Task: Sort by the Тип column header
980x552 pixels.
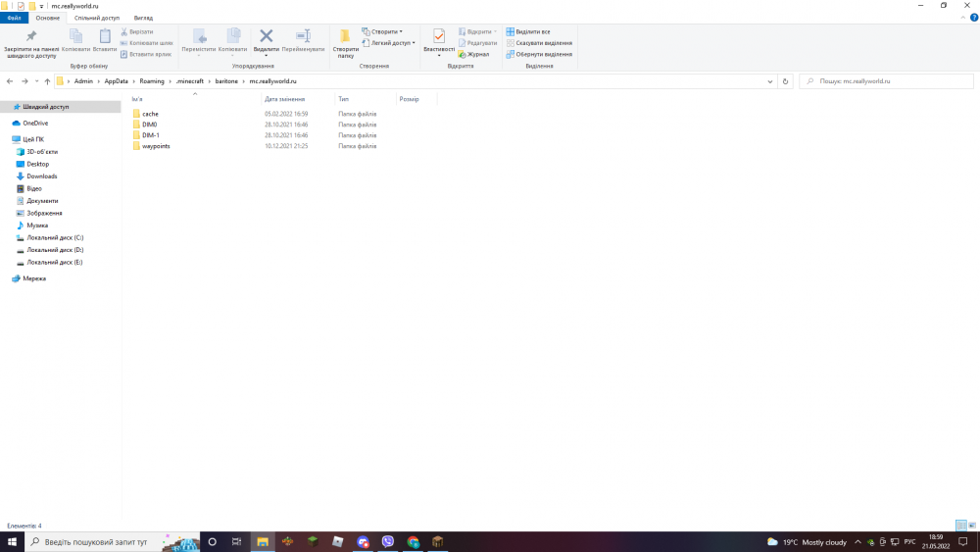Action: pos(365,99)
